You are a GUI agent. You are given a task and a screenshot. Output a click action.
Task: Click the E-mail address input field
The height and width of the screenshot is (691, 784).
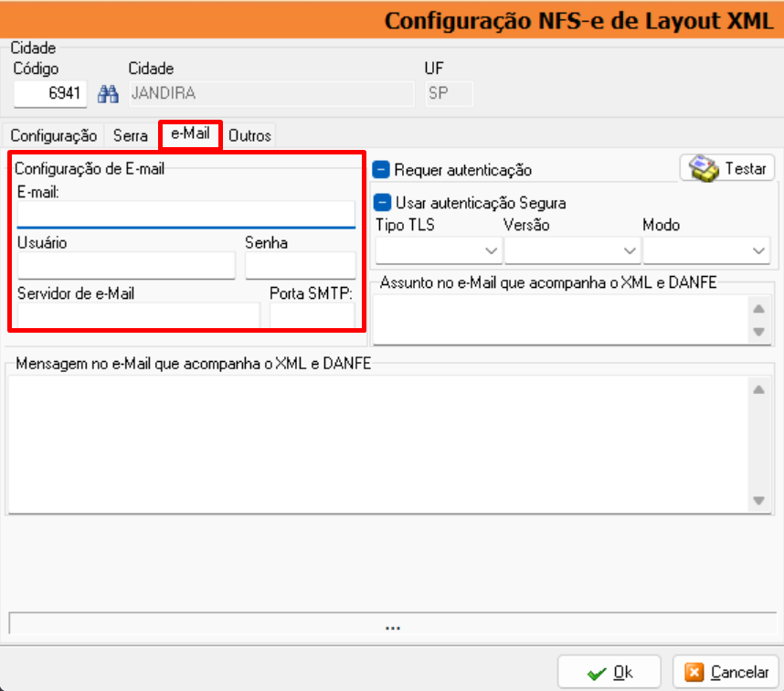click(x=186, y=215)
